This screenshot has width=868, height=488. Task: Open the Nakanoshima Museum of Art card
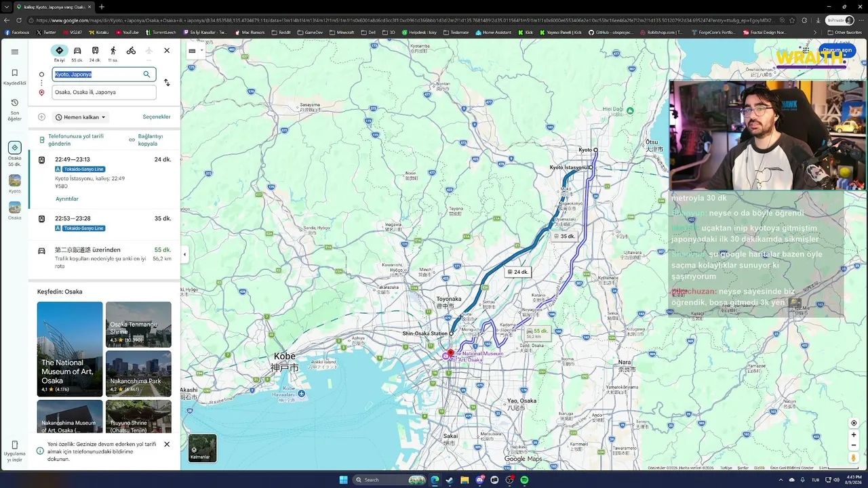click(x=70, y=417)
